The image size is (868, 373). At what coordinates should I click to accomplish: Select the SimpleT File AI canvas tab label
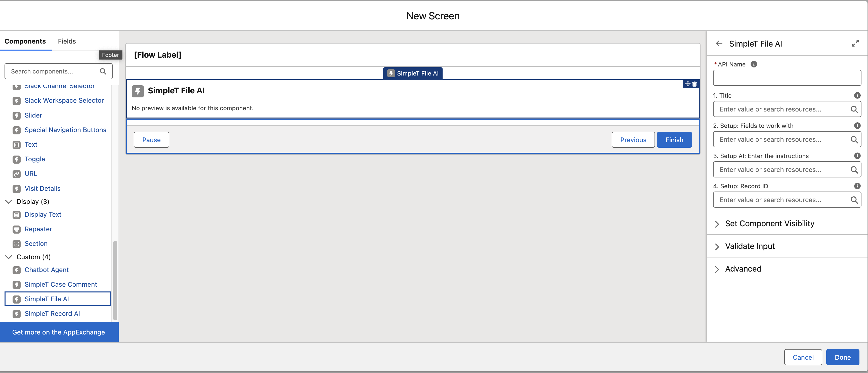(x=413, y=73)
